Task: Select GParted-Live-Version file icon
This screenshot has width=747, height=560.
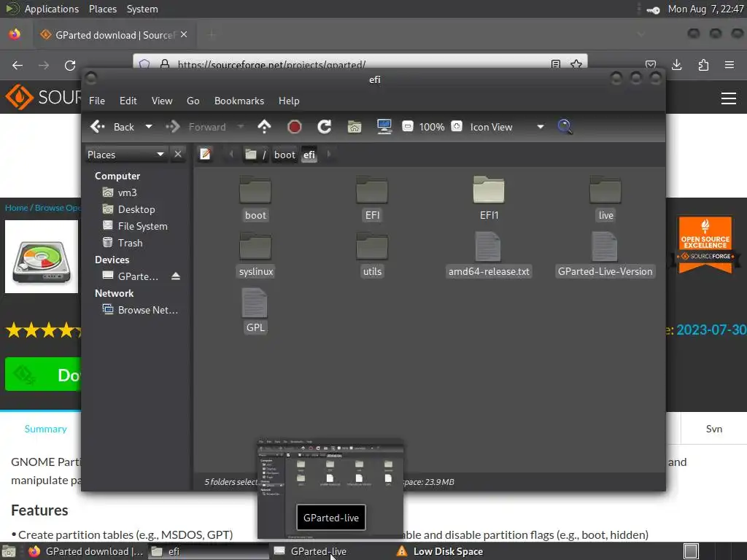Action: (x=605, y=246)
